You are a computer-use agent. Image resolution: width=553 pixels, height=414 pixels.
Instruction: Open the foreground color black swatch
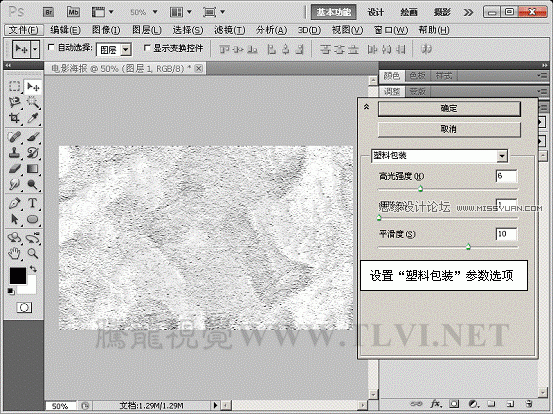pyautogui.click(x=18, y=276)
